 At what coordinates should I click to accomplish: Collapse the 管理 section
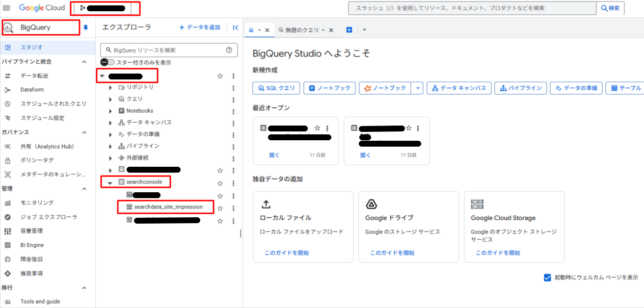point(84,189)
